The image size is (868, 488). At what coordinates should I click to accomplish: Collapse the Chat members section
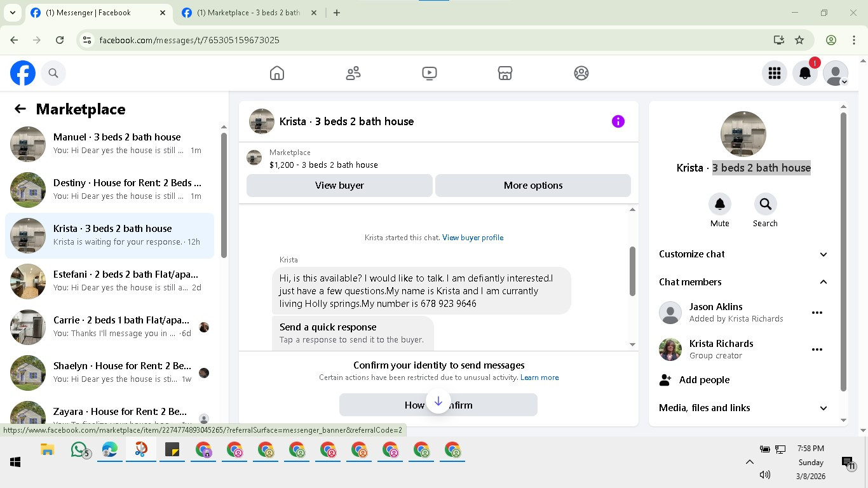point(743,282)
